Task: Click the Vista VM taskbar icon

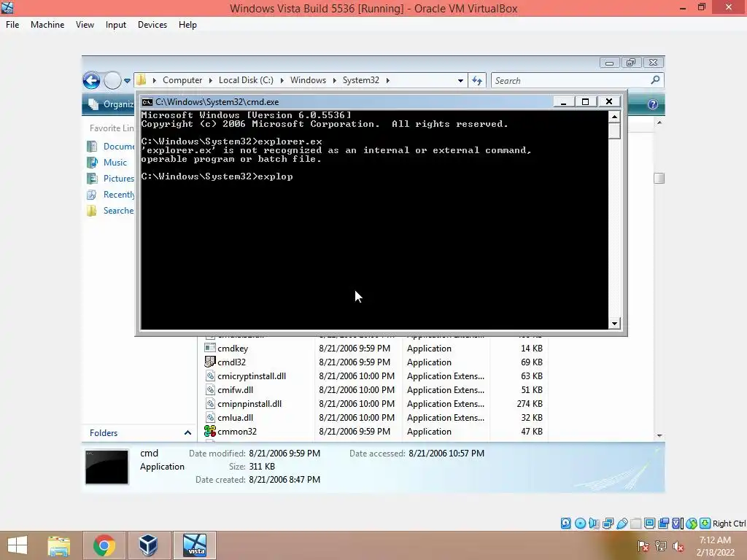Action: point(195,545)
